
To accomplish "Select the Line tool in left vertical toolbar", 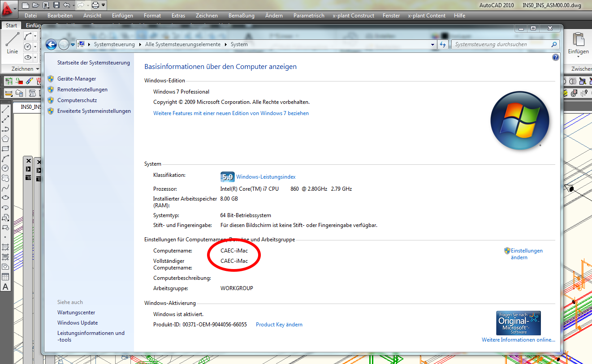I will 5,109.
